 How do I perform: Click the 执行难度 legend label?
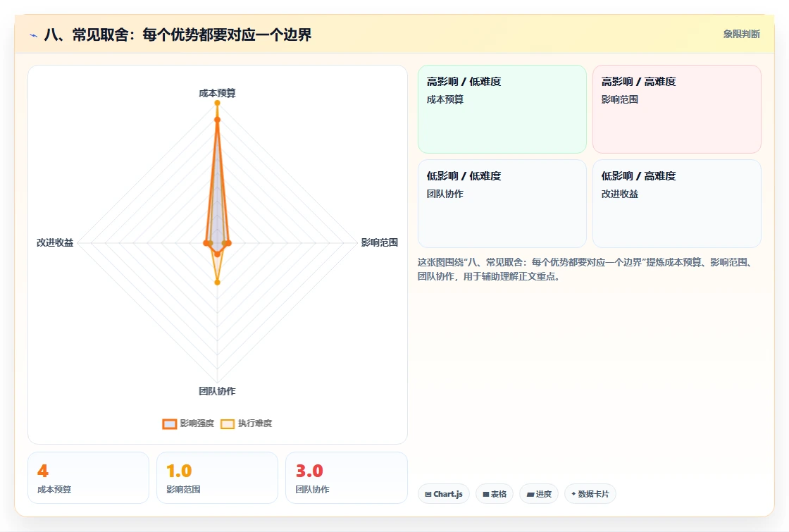[255, 423]
